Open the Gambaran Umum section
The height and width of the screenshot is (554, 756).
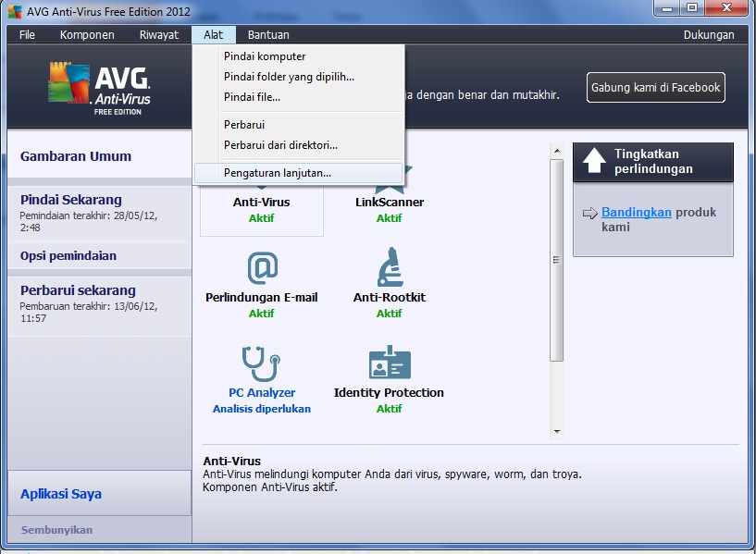pyautogui.click(x=99, y=156)
